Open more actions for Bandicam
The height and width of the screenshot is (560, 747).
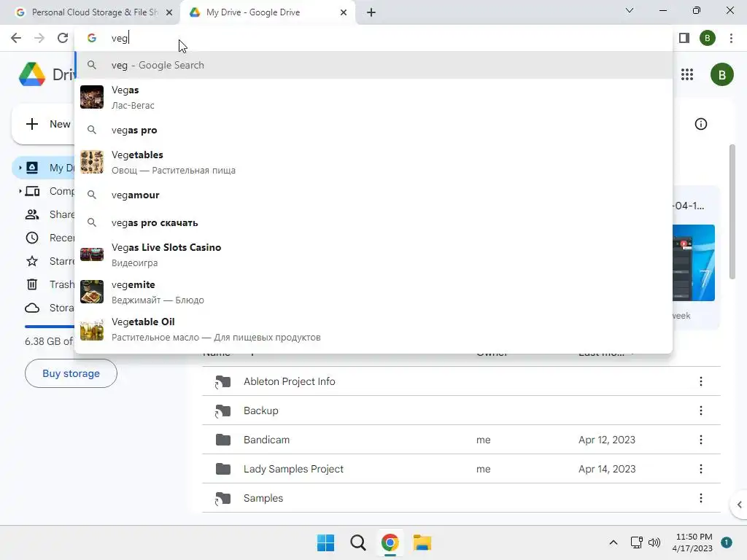click(x=701, y=440)
